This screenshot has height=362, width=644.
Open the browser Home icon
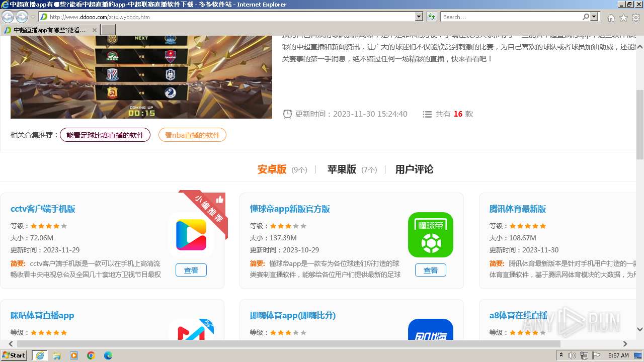point(611,18)
